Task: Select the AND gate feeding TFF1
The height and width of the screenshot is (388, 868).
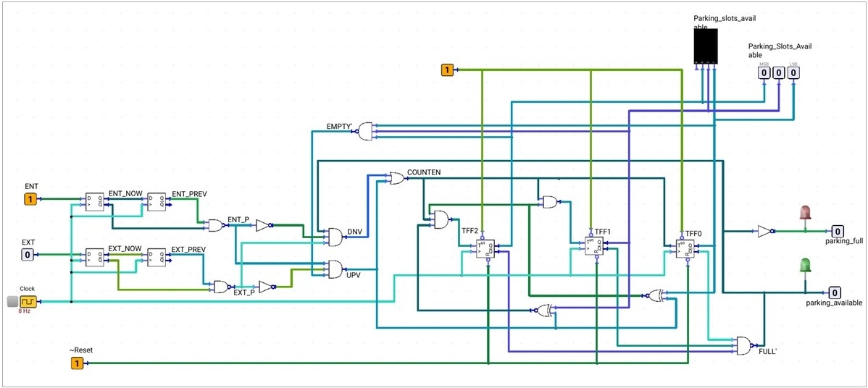Action: 551,202
